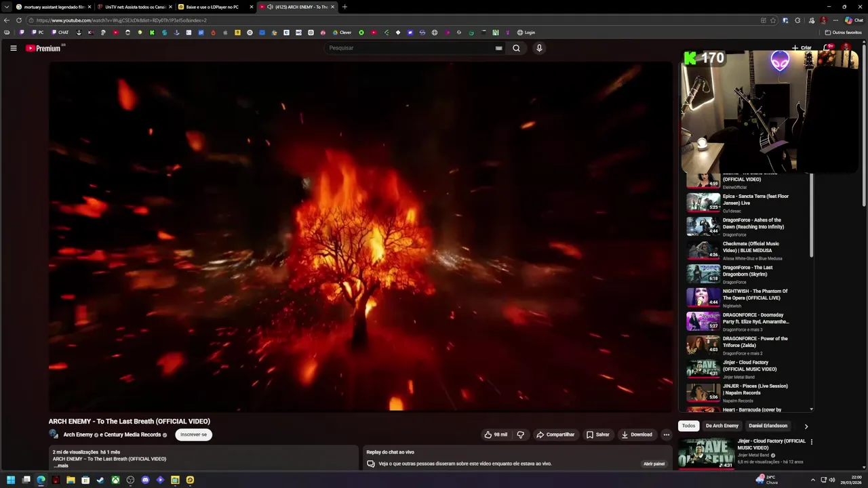Open the PC bookmarks folder
Screen dimensions: 868x488
37,33
